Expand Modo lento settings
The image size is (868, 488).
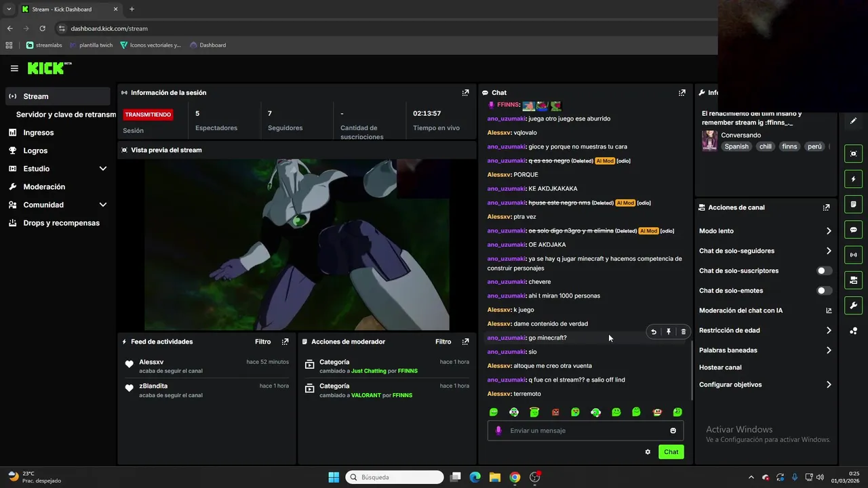[829, 231]
